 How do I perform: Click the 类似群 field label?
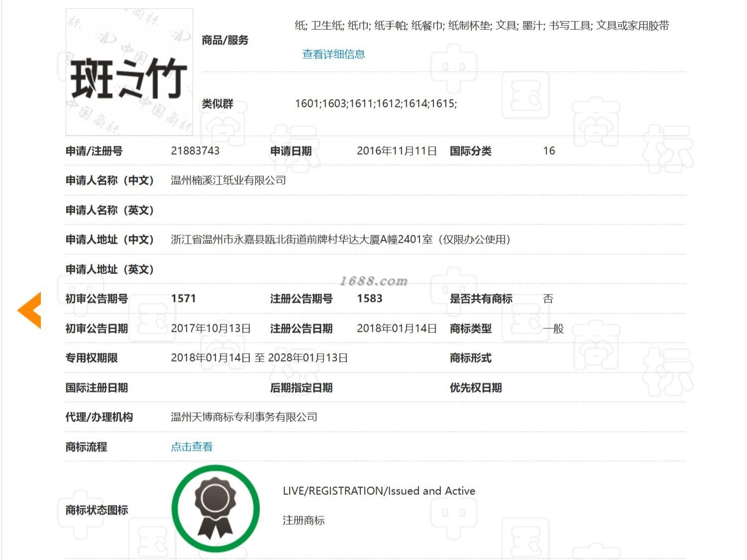point(217,103)
